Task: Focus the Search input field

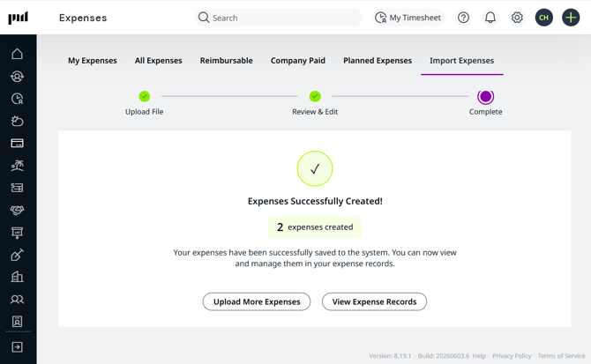Action: pyautogui.click(x=279, y=18)
